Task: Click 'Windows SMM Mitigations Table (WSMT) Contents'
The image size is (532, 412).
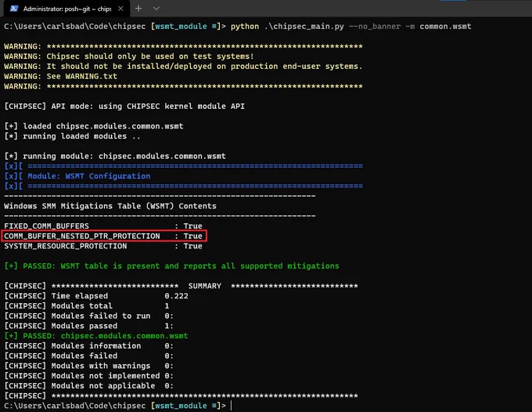Action: (x=110, y=206)
